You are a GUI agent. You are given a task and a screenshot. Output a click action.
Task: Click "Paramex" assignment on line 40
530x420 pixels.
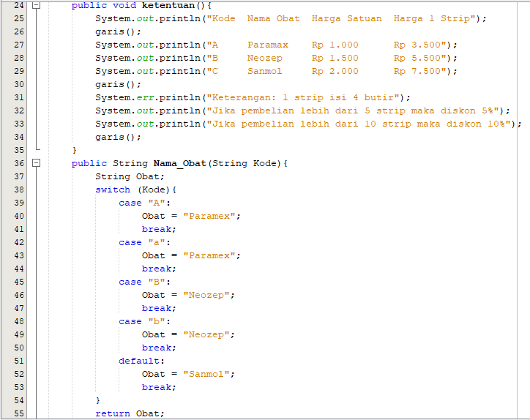pyautogui.click(x=209, y=217)
